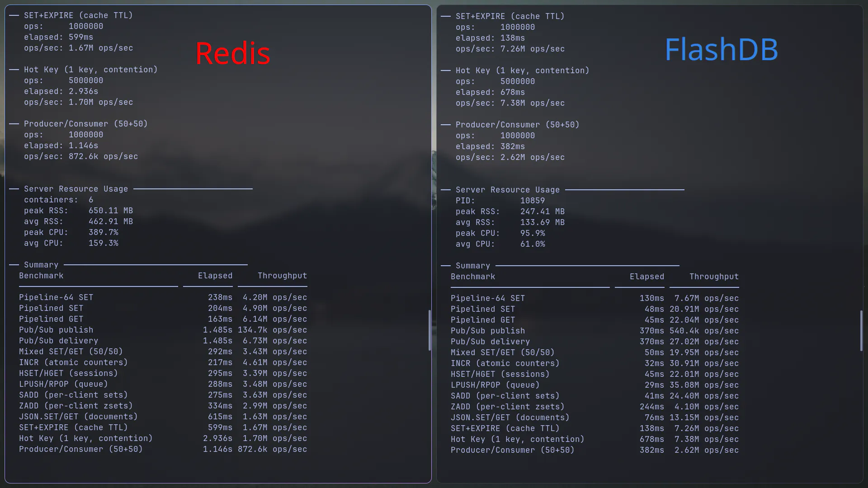This screenshot has height=488, width=868.
Task: Click FlashDB 'ops/sec: 7.26M ops/sec' SET+EXPIRE line
Action: (510, 49)
